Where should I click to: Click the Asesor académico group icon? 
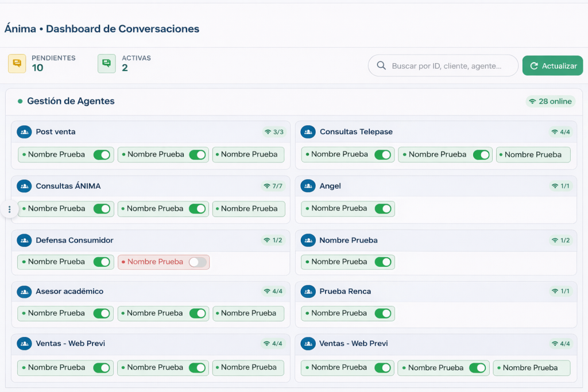(24, 292)
